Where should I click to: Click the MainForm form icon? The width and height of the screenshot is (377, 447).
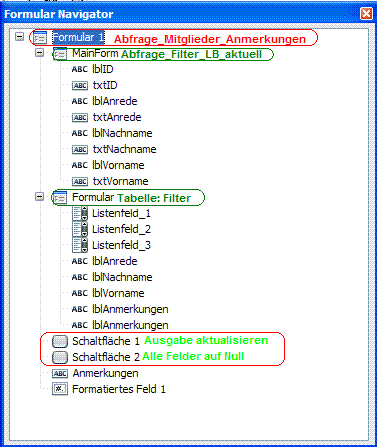(x=60, y=54)
